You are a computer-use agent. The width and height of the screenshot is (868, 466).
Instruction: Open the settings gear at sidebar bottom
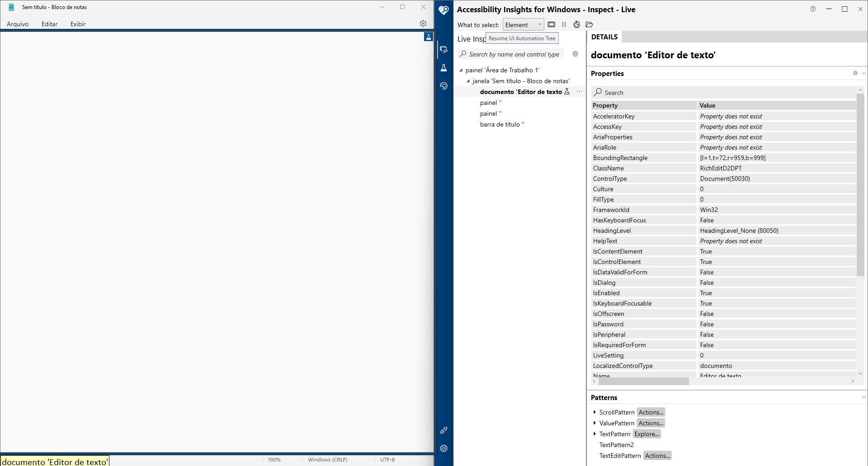(443, 448)
